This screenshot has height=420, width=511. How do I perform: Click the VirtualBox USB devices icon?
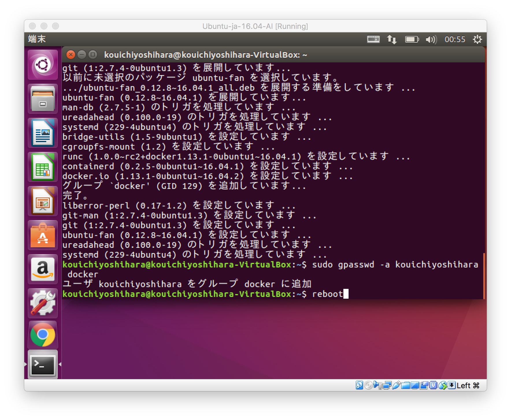pos(396,385)
